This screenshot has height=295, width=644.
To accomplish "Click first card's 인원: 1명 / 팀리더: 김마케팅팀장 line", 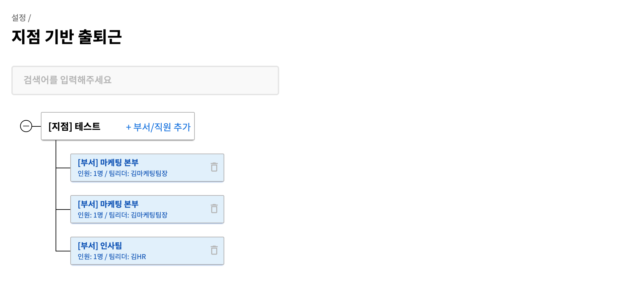I will [123, 173].
